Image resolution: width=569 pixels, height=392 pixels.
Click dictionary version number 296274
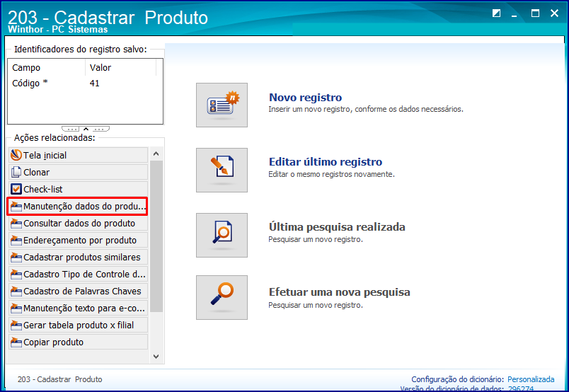click(x=521, y=388)
